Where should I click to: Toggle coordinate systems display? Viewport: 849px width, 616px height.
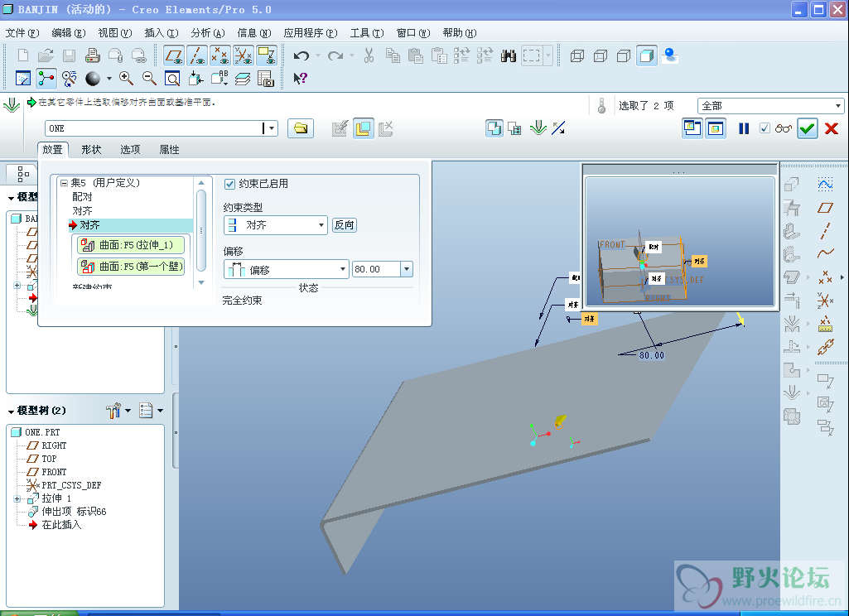click(x=244, y=55)
